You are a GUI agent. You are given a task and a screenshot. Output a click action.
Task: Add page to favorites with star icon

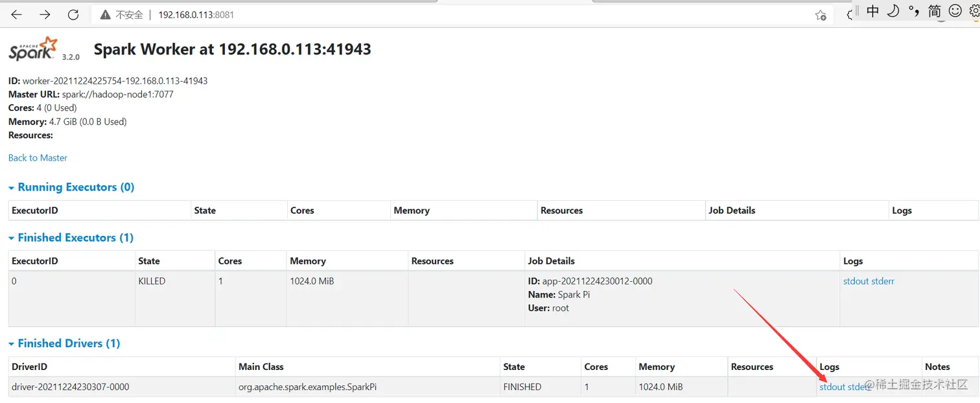pyautogui.click(x=821, y=15)
